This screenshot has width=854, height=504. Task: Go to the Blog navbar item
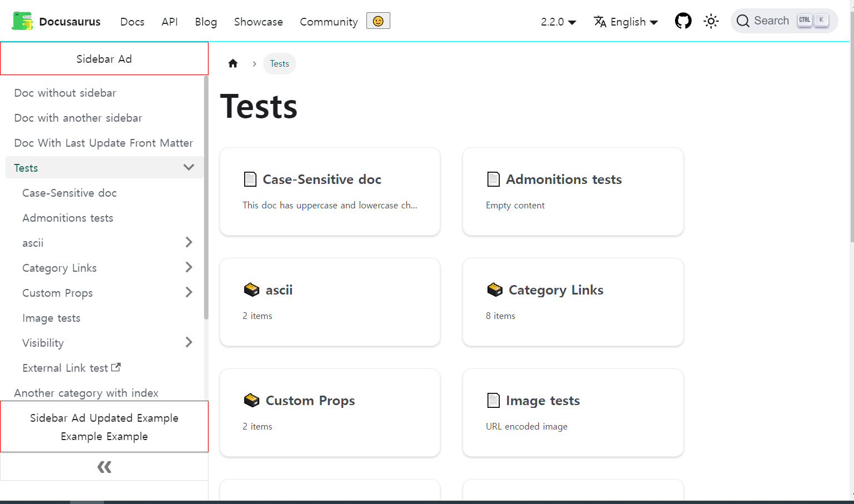pyautogui.click(x=206, y=22)
